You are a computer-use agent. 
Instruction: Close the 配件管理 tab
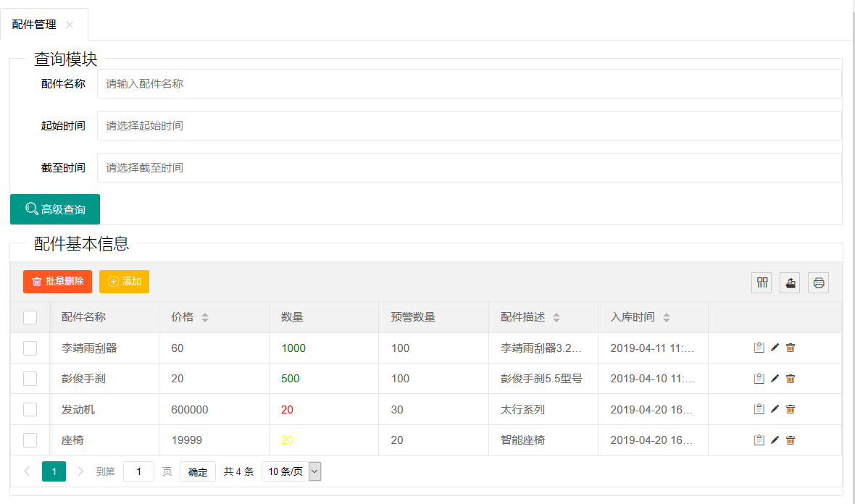coord(70,24)
